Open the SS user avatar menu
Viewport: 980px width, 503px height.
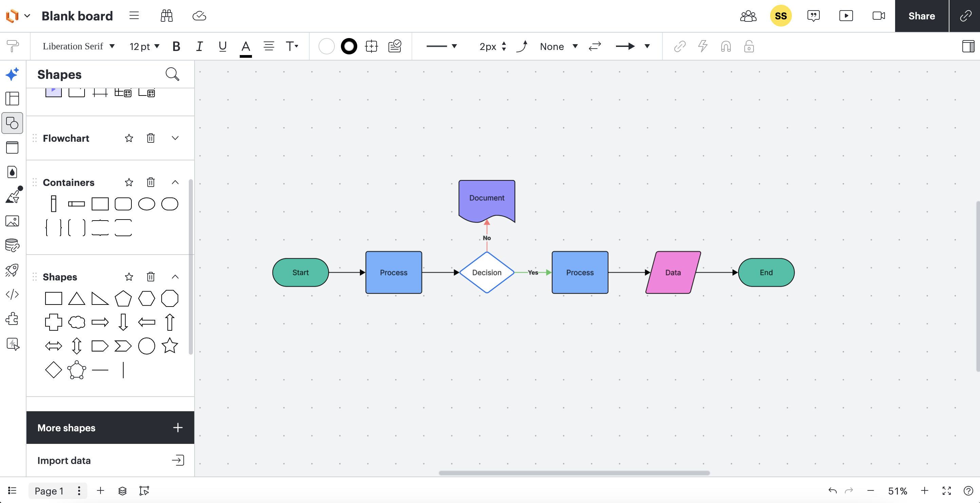click(x=781, y=16)
